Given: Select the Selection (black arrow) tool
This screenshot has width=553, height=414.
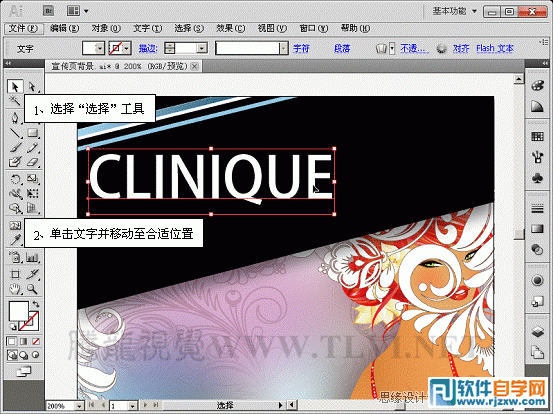Looking at the screenshot, I should (15, 86).
